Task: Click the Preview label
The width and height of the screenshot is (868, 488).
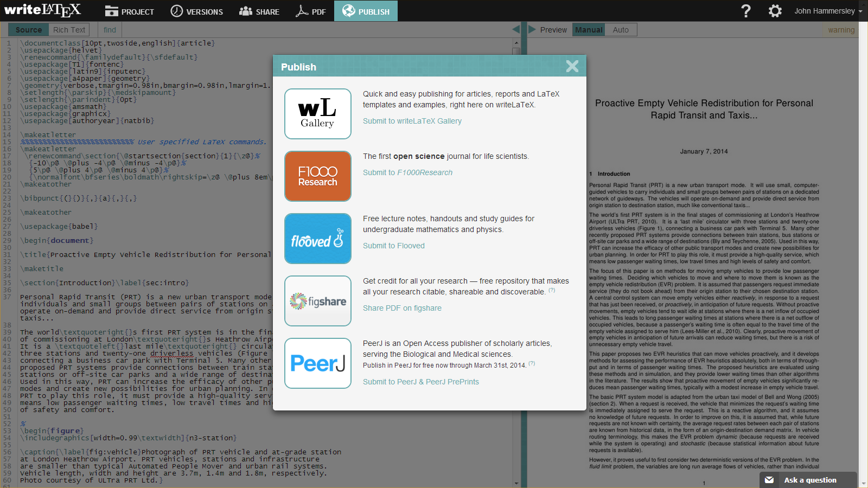Action: point(553,30)
